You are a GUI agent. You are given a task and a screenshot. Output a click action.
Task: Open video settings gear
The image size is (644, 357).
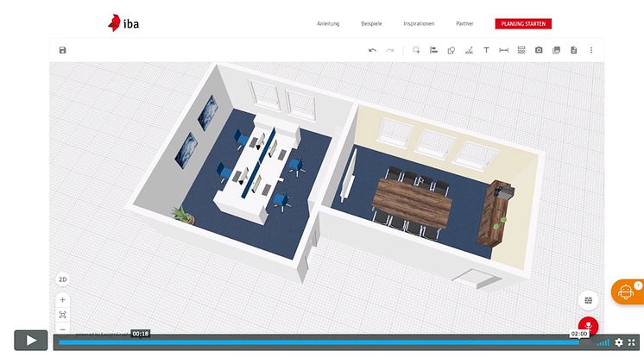(x=619, y=342)
